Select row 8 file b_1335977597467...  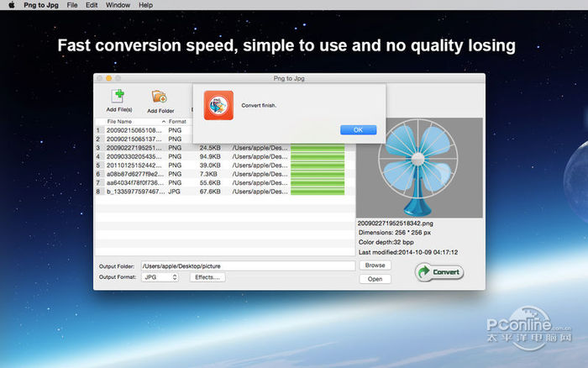point(135,192)
